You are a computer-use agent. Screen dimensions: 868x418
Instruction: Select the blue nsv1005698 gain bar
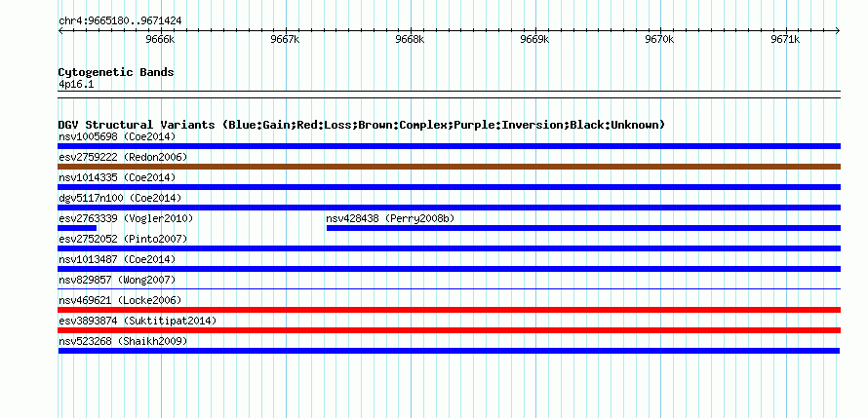point(449,146)
